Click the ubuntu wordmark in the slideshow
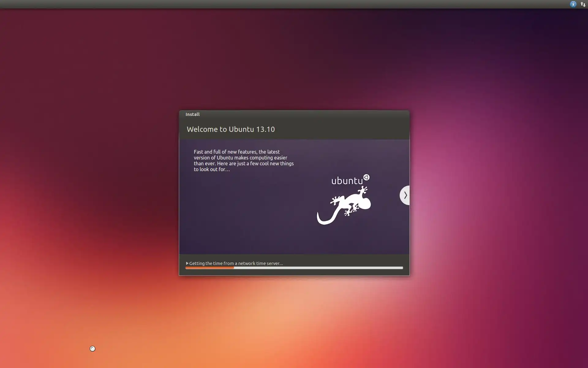The image size is (588, 368). [x=347, y=181]
